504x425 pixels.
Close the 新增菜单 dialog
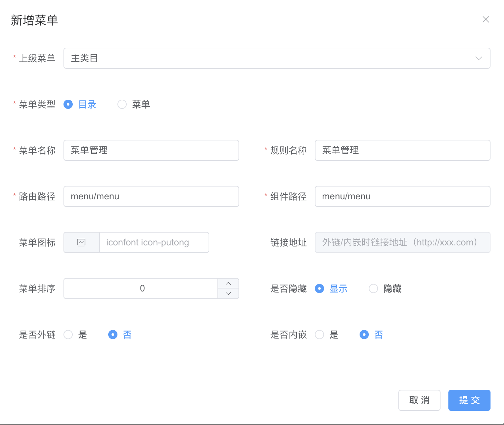(x=486, y=20)
